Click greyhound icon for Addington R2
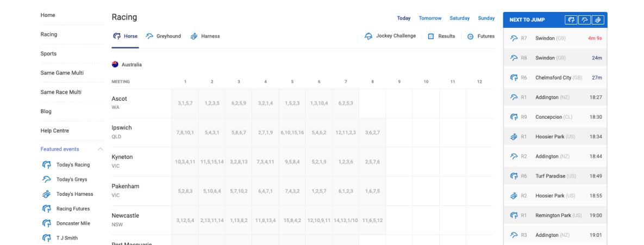 [514, 156]
